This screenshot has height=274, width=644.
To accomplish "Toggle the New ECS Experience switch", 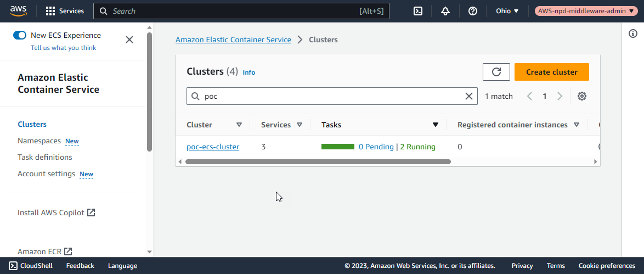I will click(20, 35).
